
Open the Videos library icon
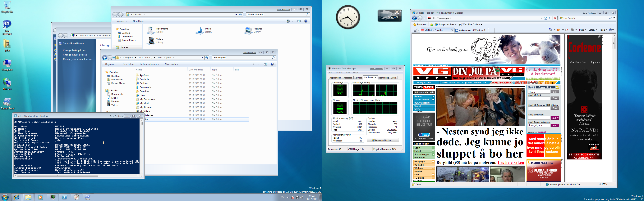(151, 41)
